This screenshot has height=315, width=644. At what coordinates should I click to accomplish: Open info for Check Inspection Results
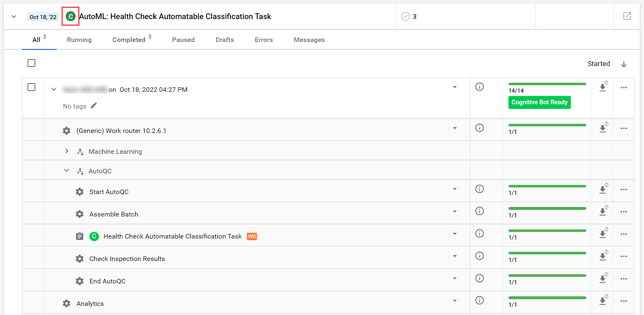(x=479, y=256)
